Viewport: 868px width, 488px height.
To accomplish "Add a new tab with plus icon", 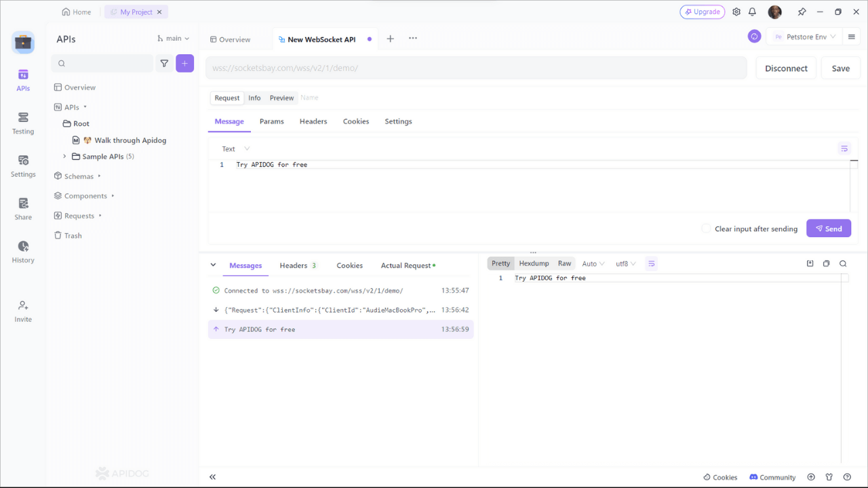I will (x=390, y=39).
